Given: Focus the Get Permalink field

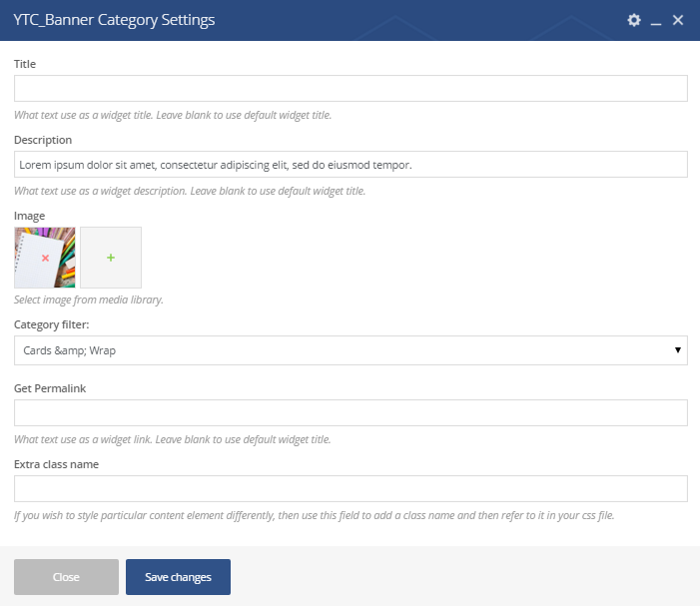Looking at the screenshot, I should click(x=350, y=412).
